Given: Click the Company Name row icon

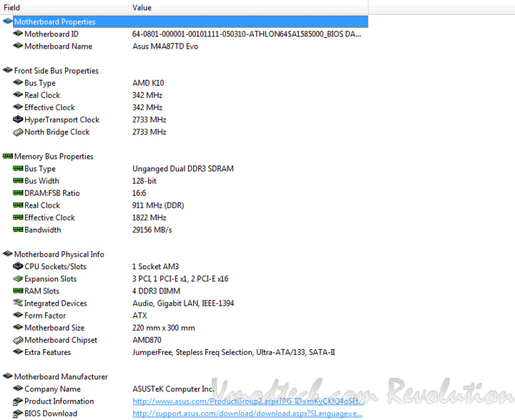Looking at the screenshot, I should [18, 389].
